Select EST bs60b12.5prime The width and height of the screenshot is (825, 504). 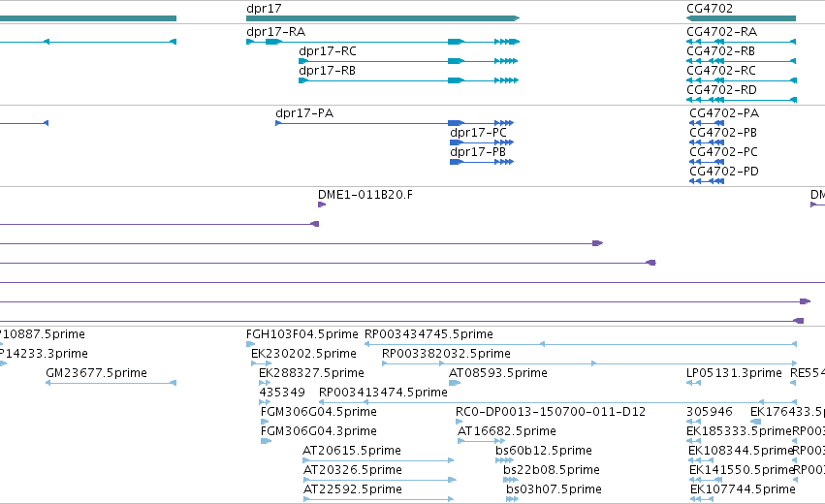tap(544, 451)
